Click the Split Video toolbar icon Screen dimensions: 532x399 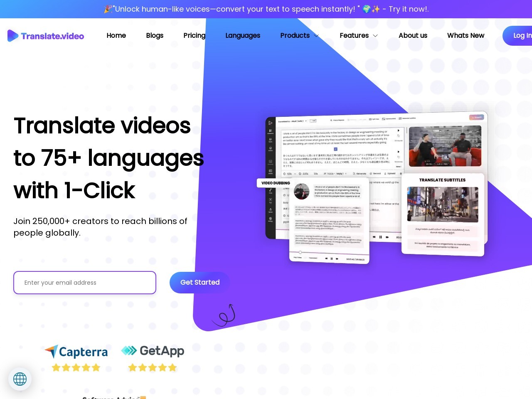tap(375, 119)
